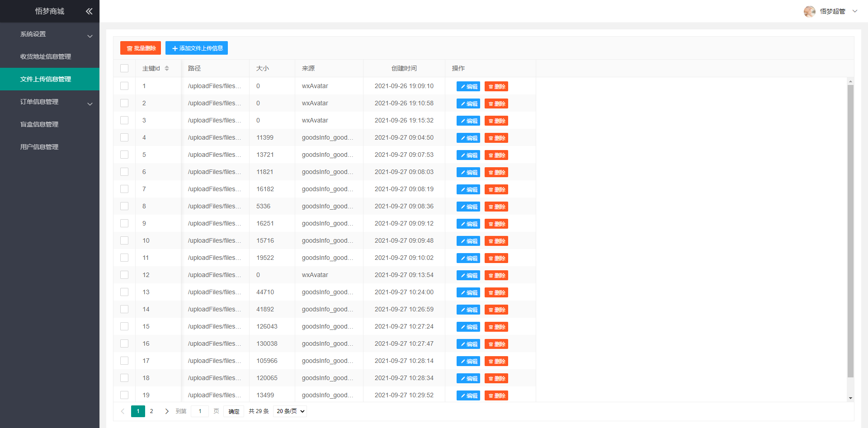
Task: Check the checkbox for row 5
Action: pyautogui.click(x=124, y=155)
